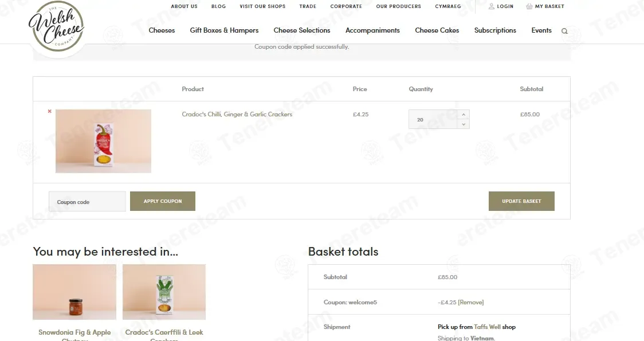Image resolution: width=644 pixels, height=341 pixels.
Task: Click the Coupon code applied successfully message
Action: coord(301,47)
